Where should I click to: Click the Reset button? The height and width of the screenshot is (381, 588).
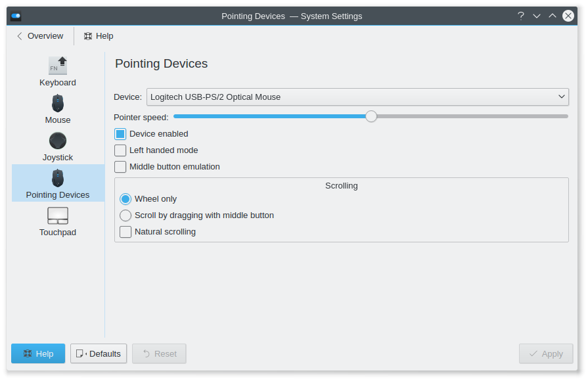pos(160,353)
